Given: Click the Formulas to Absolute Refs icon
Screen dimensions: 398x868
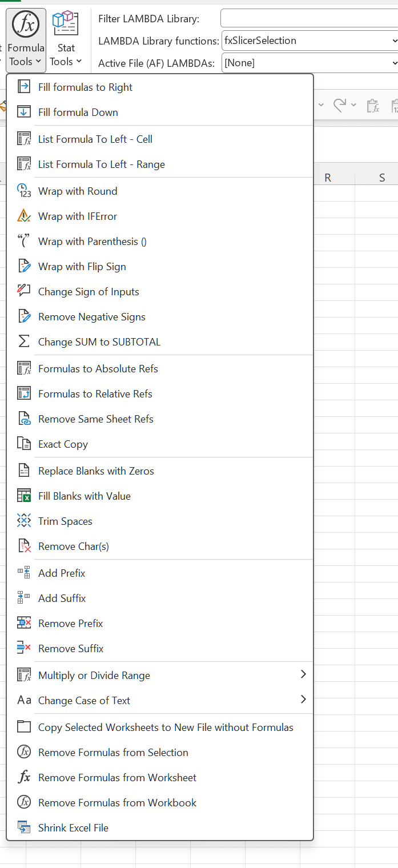Looking at the screenshot, I should point(24,368).
